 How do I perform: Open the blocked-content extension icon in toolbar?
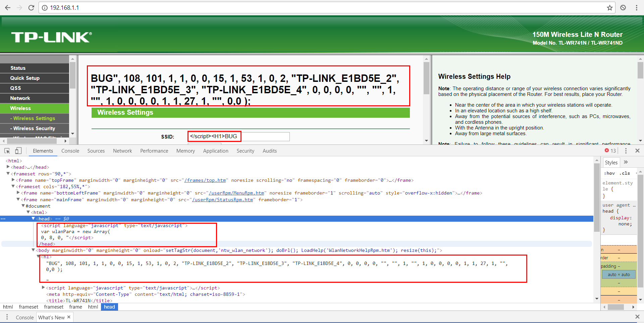tap(623, 8)
